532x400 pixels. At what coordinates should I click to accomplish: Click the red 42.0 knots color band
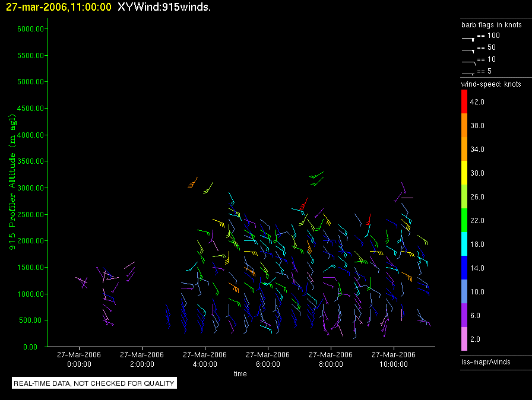(x=464, y=101)
